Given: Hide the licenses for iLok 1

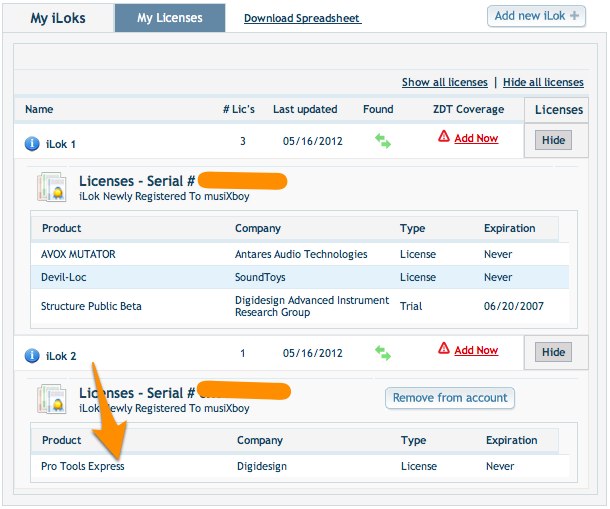Looking at the screenshot, I should pos(553,140).
